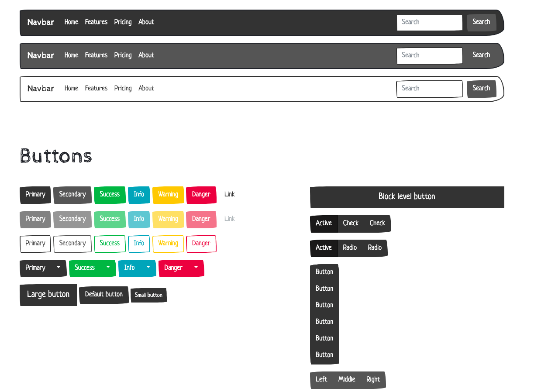Toggle the middle Check button beside Active

click(x=351, y=224)
